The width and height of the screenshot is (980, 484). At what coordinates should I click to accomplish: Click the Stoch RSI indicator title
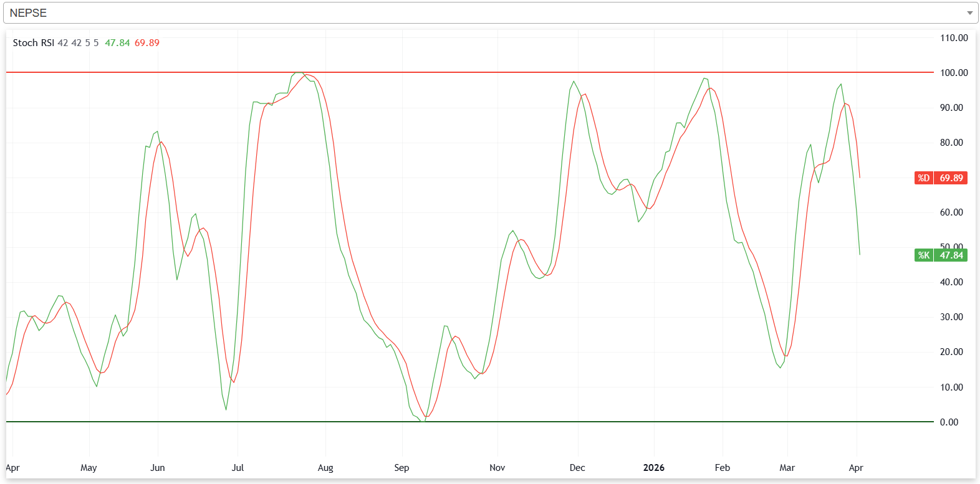[x=34, y=43]
